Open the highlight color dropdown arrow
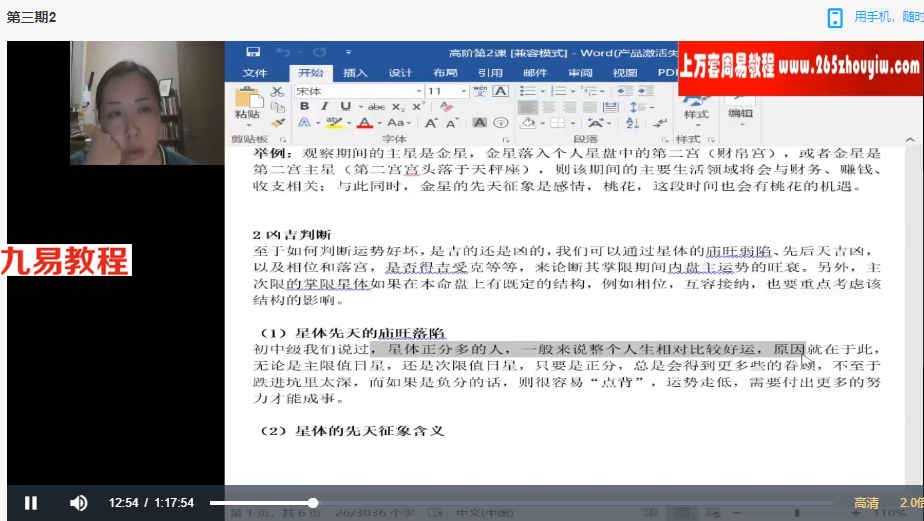Screen dimensions: 924x521 349,123
